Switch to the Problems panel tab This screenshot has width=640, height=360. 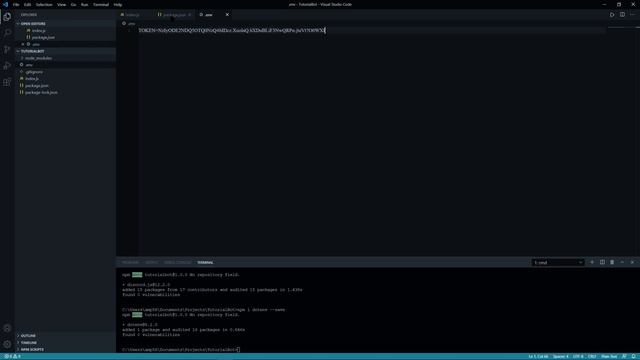click(131, 262)
